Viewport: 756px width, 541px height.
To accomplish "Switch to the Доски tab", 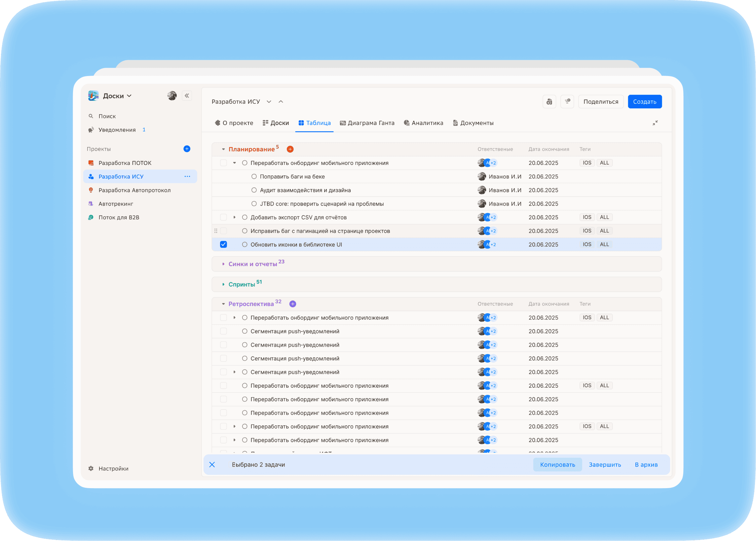I will (276, 123).
